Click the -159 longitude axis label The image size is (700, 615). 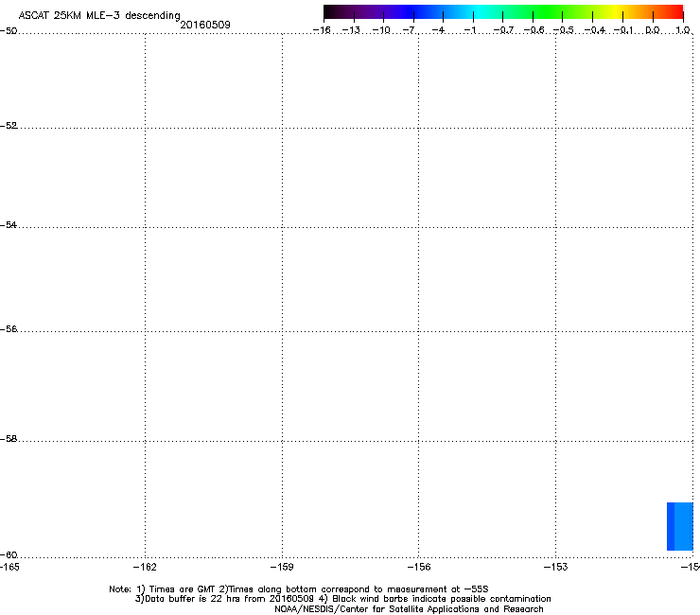pyautogui.click(x=282, y=567)
